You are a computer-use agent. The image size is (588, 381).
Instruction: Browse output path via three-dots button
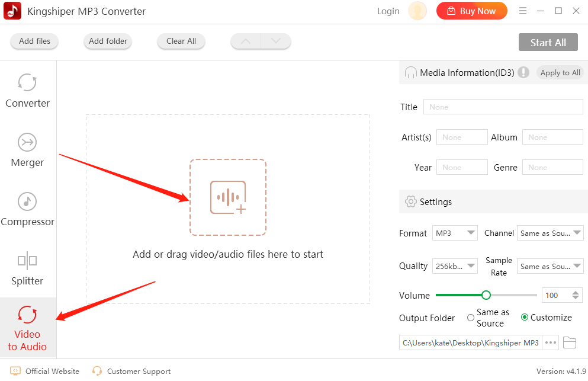point(551,342)
